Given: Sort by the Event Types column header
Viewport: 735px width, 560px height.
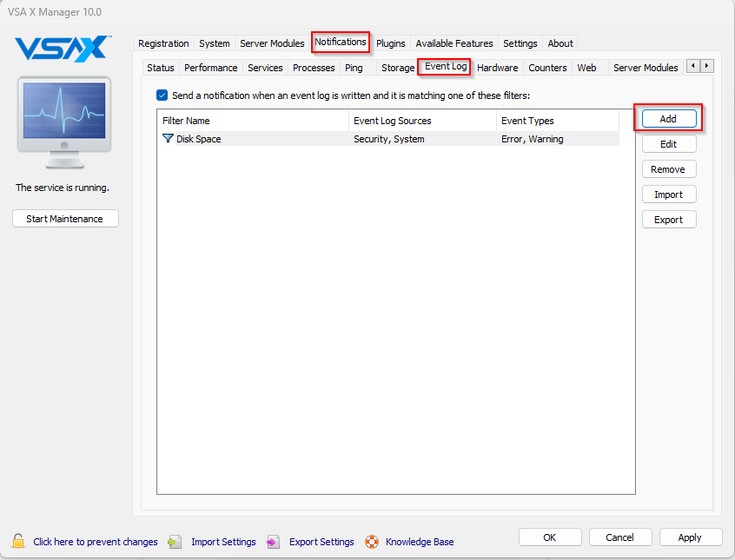Looking at the screenshot, I should [558, 121].
